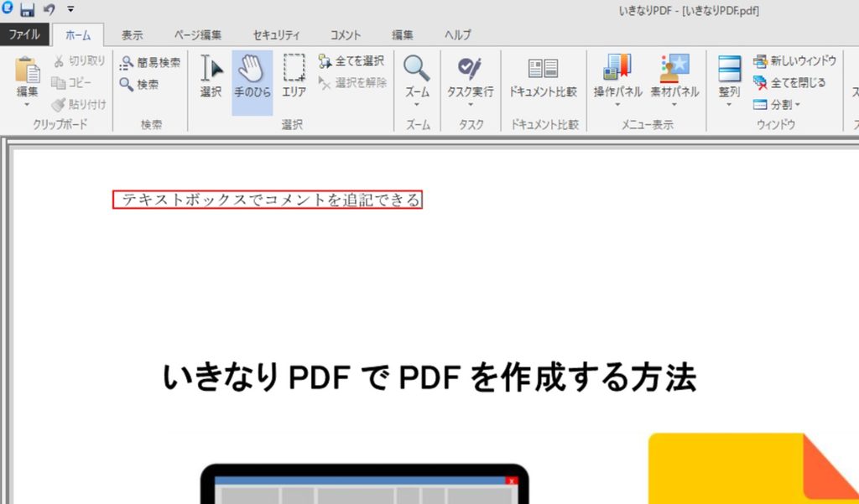
Task: Click 全てを閉じる close all
Action: (x=789, y=83)
